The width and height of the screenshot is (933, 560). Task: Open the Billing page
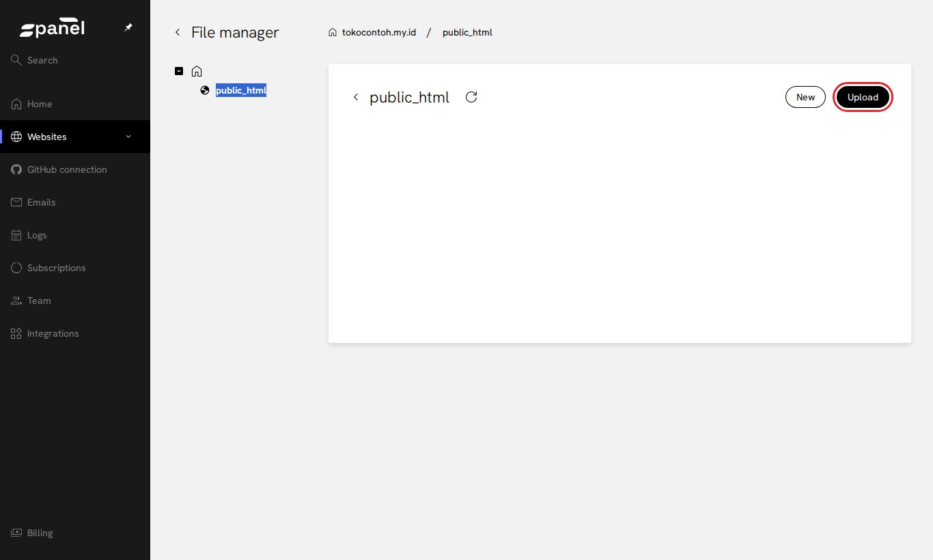[x=40, y=533]
